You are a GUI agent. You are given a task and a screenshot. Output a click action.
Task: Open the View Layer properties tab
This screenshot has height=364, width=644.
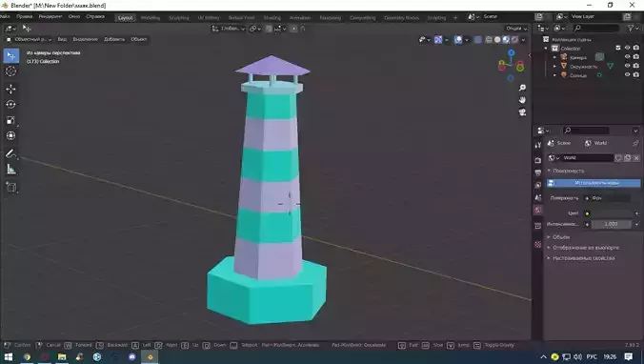tap(538, 185)
